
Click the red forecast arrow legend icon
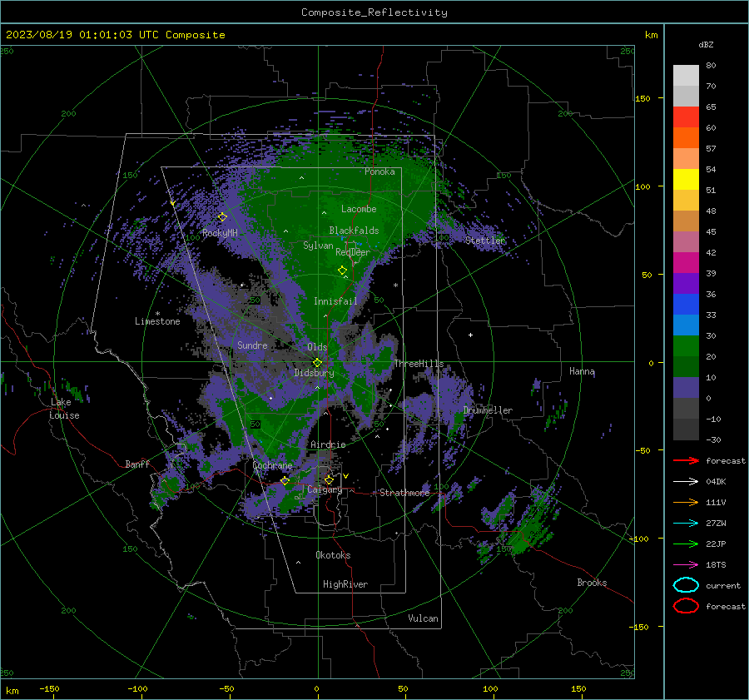686,460
